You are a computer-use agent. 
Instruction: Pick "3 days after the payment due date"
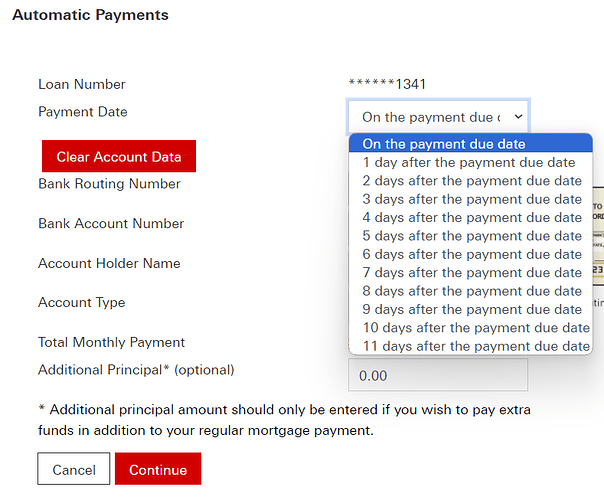[x=470, y=199]
